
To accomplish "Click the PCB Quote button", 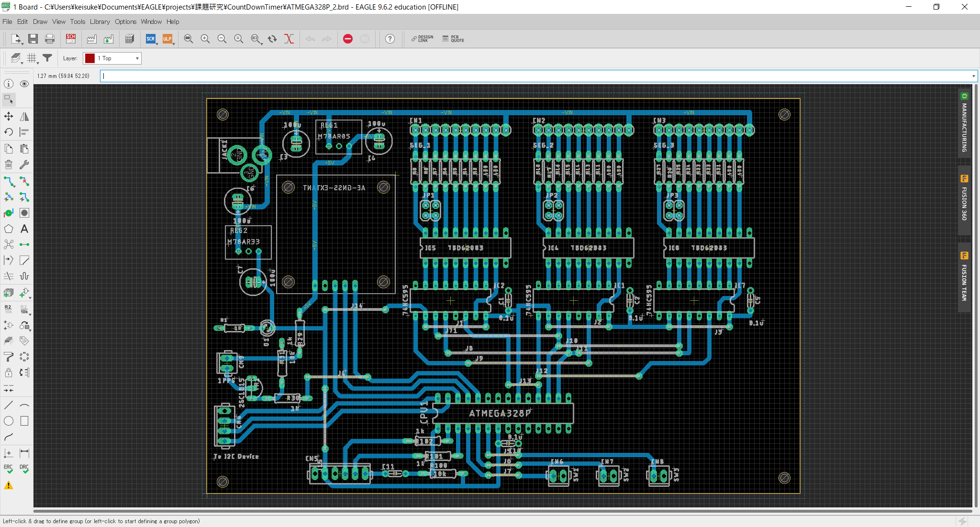I will coord(453,39).
